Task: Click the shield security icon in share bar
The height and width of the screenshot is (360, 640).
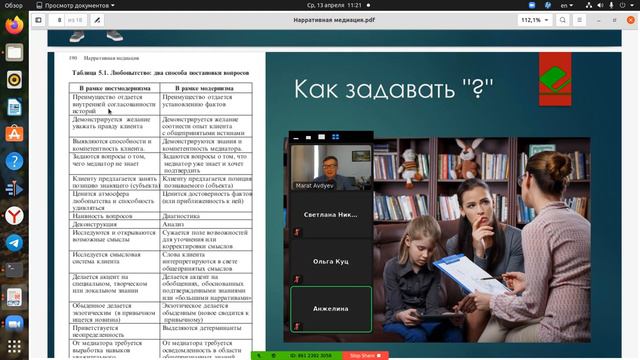Action: 273,356
